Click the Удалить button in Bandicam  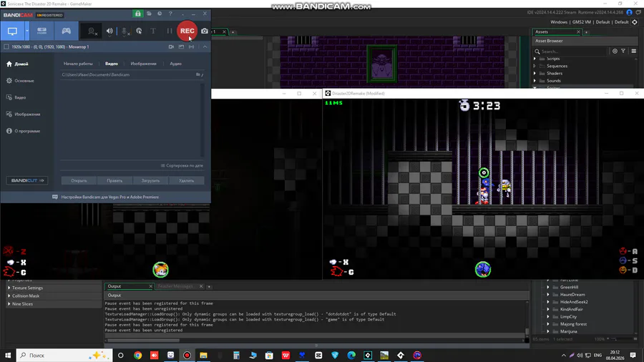pyautogui.click(x=187, y=180)
